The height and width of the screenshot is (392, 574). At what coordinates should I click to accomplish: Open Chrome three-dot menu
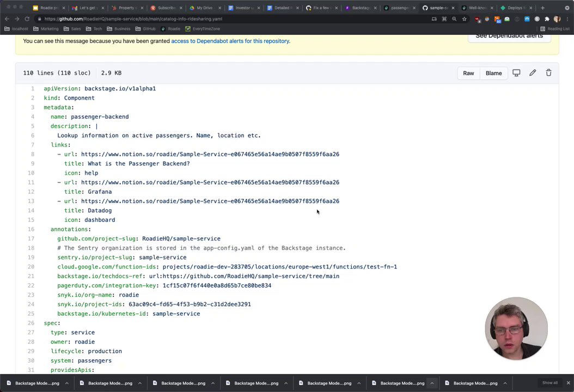coord(567,19)
